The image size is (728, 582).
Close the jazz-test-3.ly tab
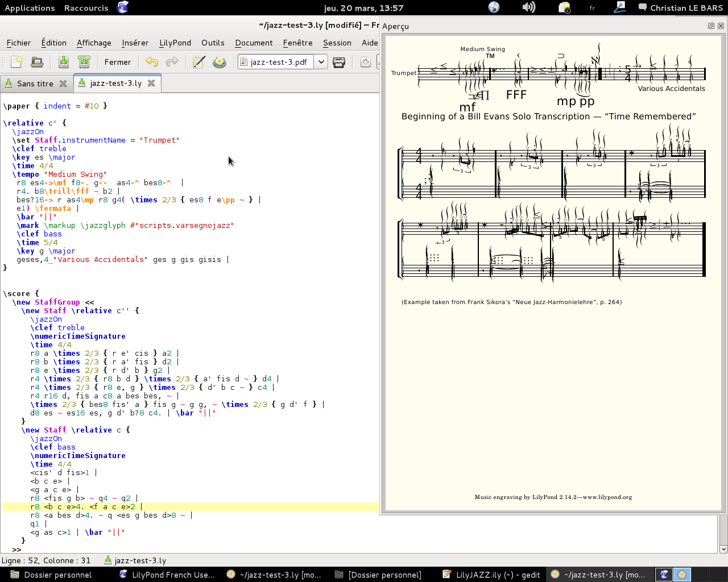[x=151, y=83]
